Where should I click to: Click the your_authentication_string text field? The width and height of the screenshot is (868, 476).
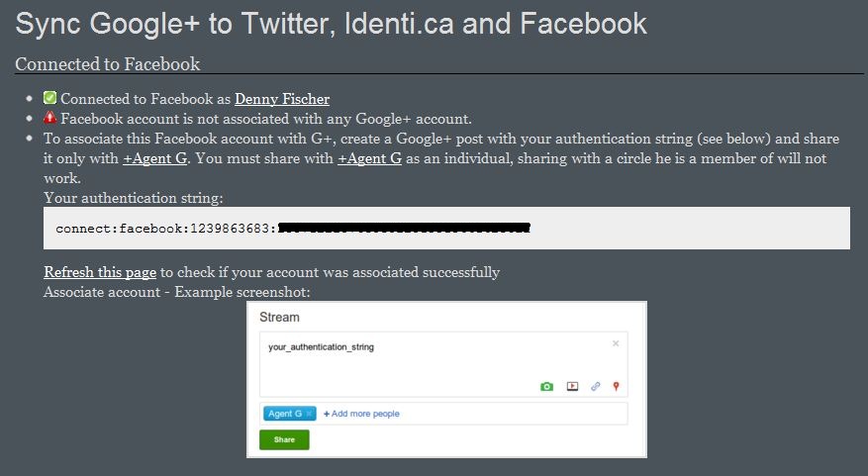click(x=443, y=364)
